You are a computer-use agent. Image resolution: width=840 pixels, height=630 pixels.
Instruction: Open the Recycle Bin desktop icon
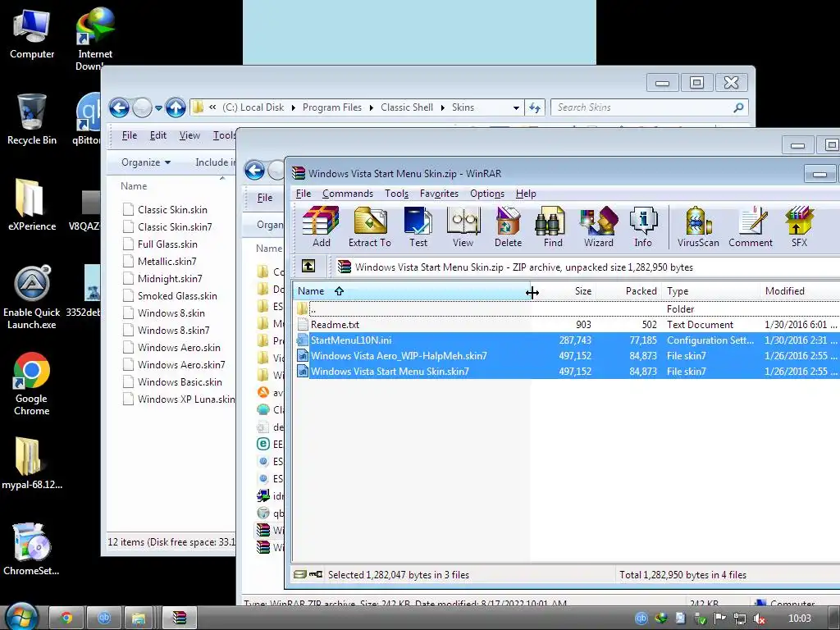pyautogui.click(x=32, y=119)
